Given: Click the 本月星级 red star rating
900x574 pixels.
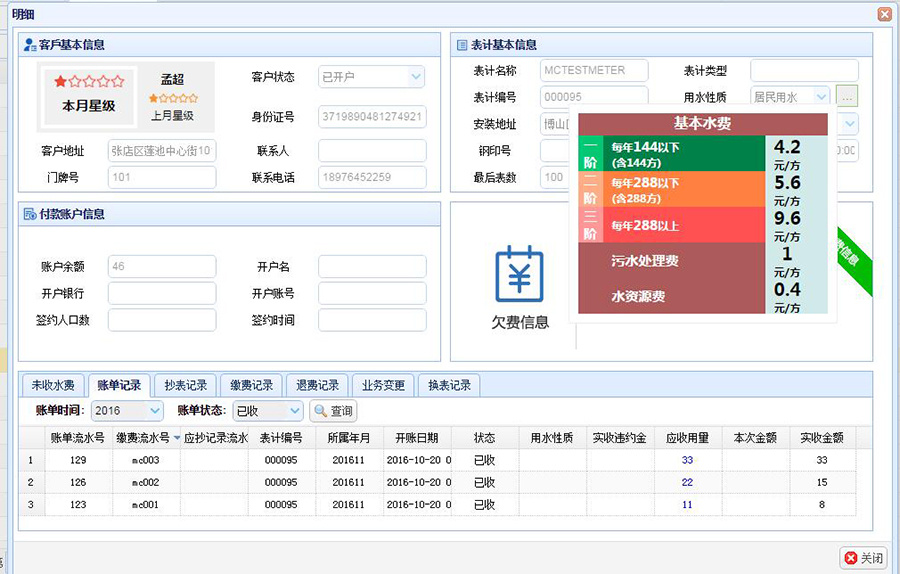Looking at the screenshot, I should point(89,81).
